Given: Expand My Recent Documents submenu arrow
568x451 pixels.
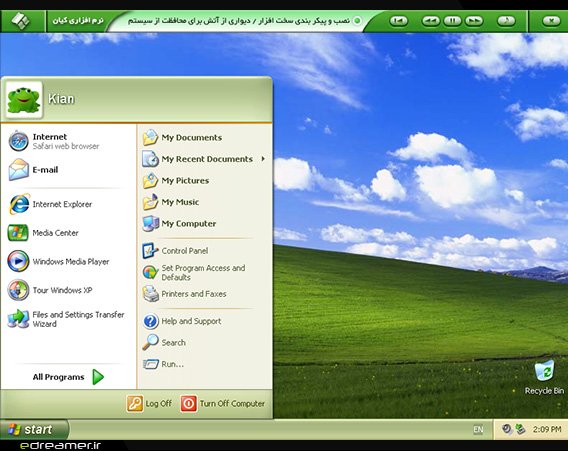Looking at the screenshot, I should [x=263, y=159].
